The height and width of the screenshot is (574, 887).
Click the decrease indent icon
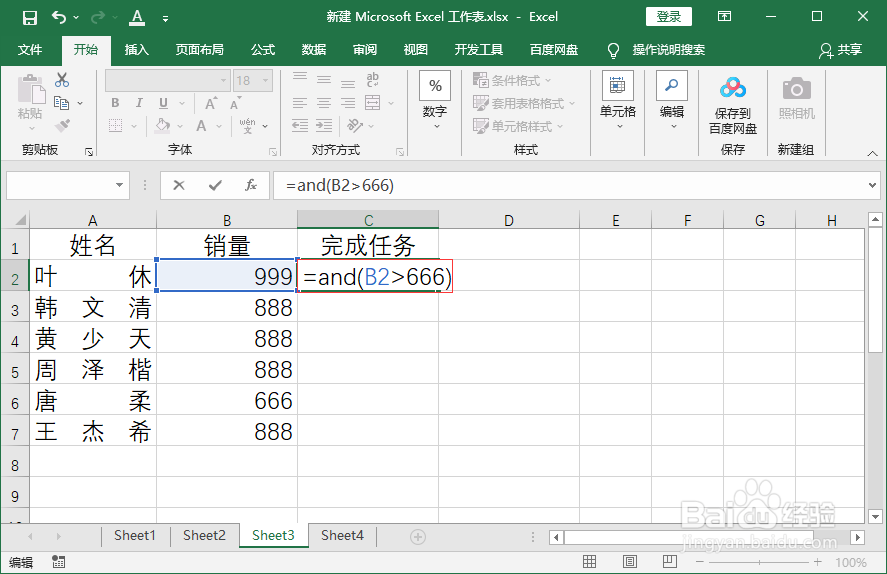(x=300, y=126)
